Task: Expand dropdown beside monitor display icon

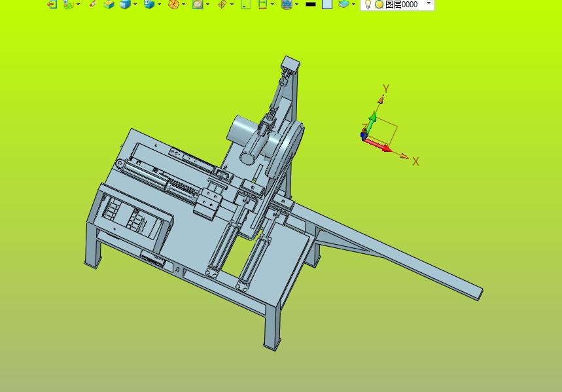Action: pos(297,5)
